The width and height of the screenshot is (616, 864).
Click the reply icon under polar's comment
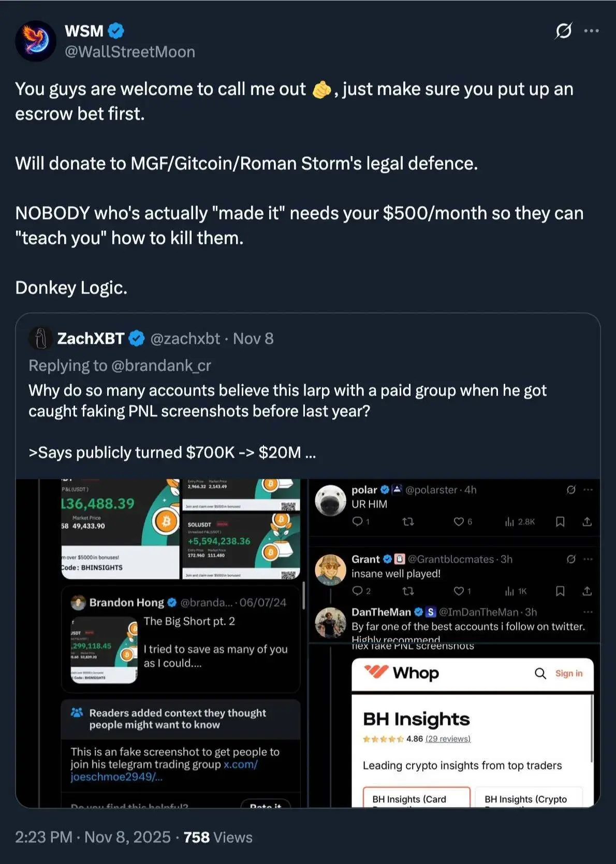click(x=358, y=521)
